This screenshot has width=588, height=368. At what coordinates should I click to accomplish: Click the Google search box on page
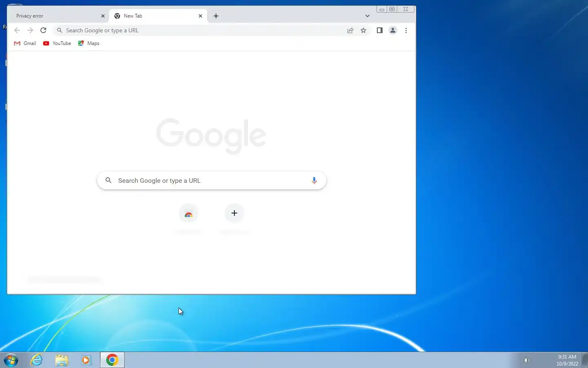(x=212, y=180)
